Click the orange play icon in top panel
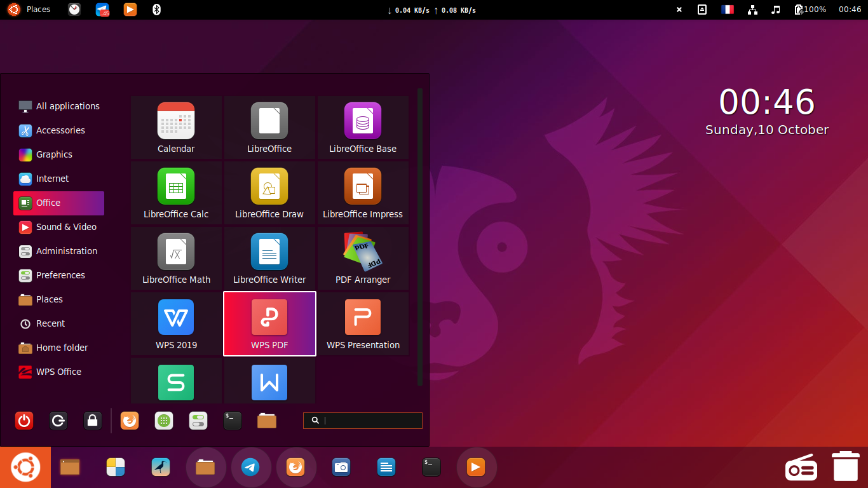This screenshot has height=488, width=868. click(x=130, y=10)
